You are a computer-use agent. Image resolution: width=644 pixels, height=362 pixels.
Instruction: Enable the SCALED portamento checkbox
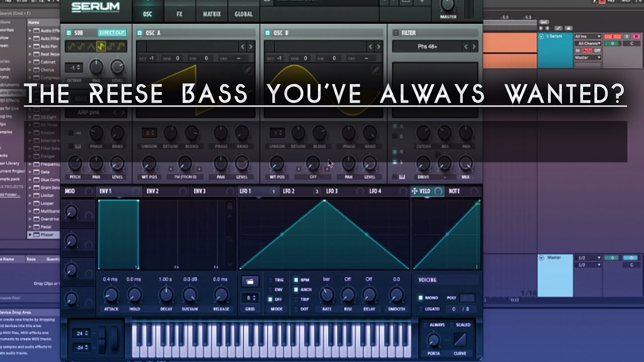pos(452,325)
